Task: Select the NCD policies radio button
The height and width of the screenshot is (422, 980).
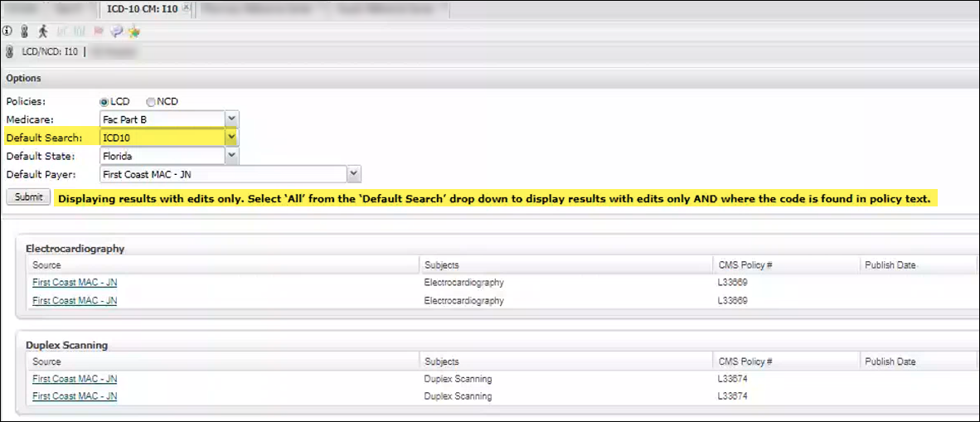Action: [151, 102]
